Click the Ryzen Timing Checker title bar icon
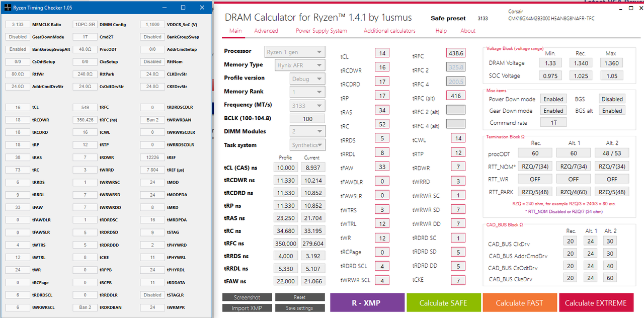Image resolution: width=644 pixels, height=318 pixels. [8, 8]
